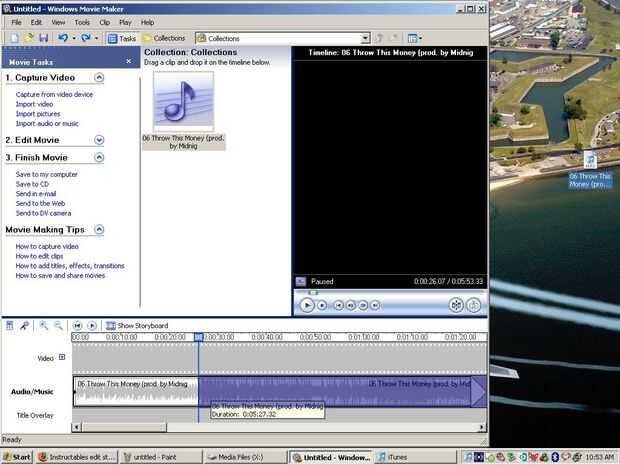Click How to save and share movies
Image resolution: width=620 pixels, height=465 pixels.
[60, 276]
